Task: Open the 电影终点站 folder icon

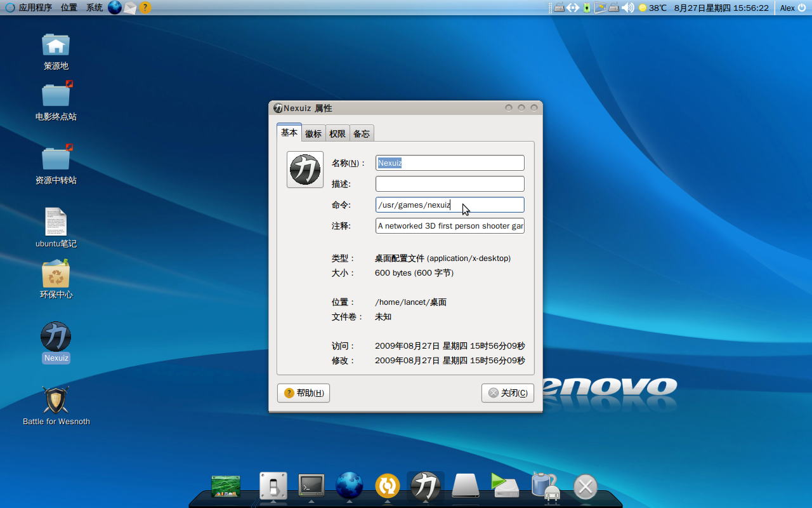Action: [56, 95]
